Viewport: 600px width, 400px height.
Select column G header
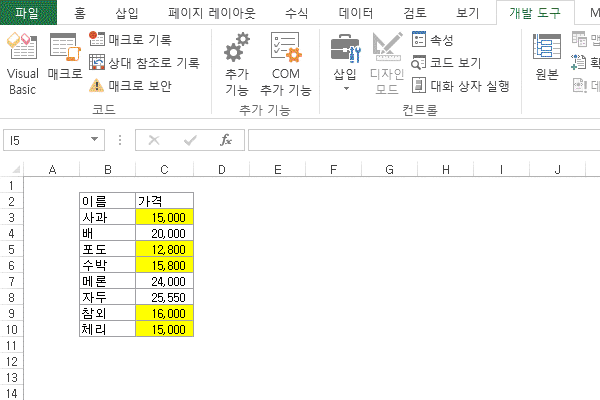390,170
